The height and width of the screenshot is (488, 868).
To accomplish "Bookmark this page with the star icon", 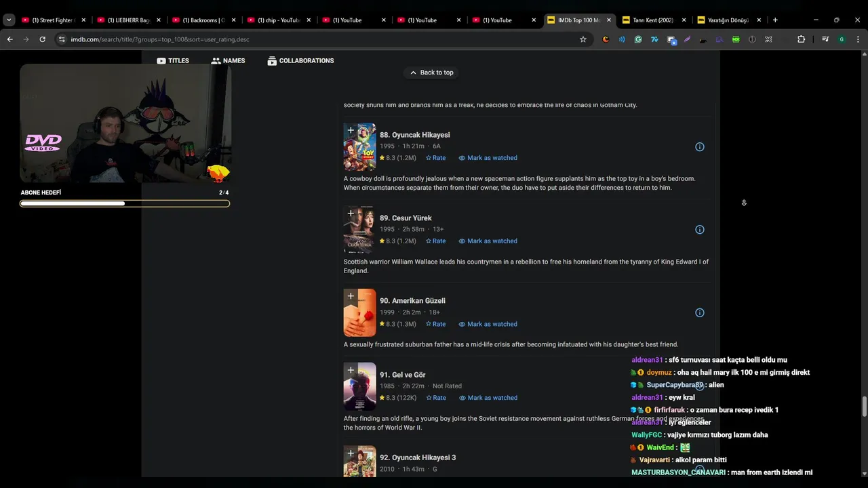I will [583, 39].
